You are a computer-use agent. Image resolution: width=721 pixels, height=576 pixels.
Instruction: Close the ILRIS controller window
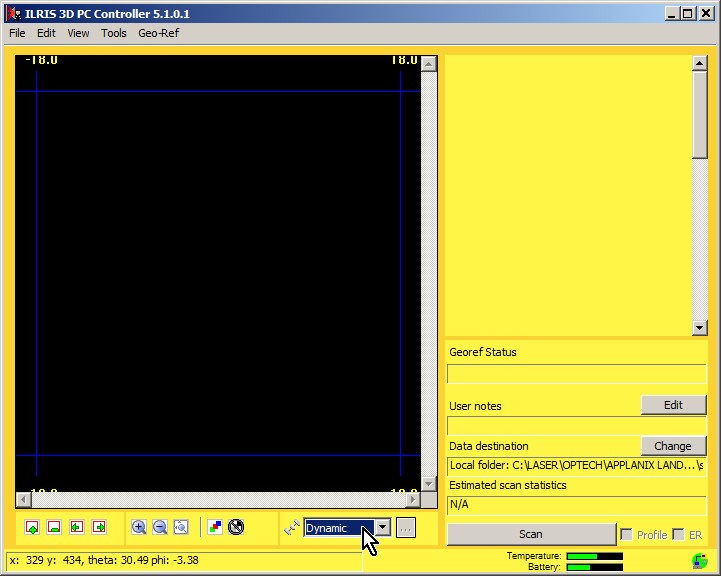click(x=706, y=13)
